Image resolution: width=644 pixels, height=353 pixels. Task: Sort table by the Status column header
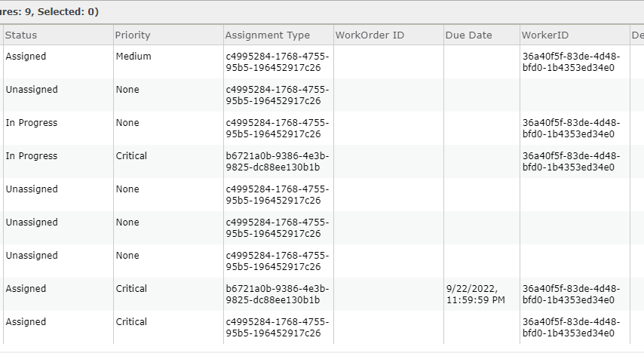58,35
